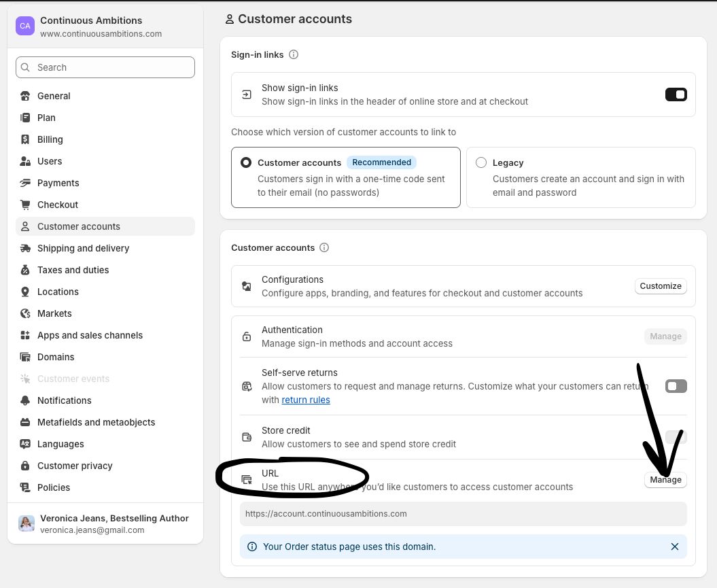Click the Customize button for Configurations
Screen dimensions: 717x588
[661, 286]
